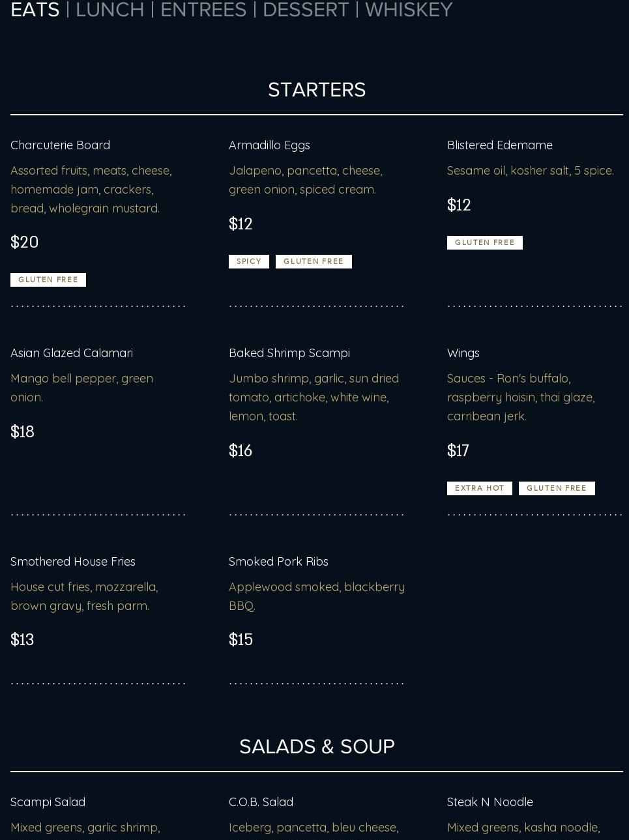Select the DESSERT tab

click(x=306, y=10)
